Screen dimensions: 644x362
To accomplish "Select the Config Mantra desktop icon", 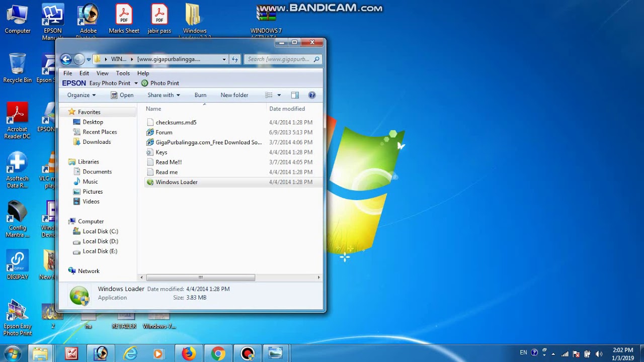I will (x=18, y=220).
